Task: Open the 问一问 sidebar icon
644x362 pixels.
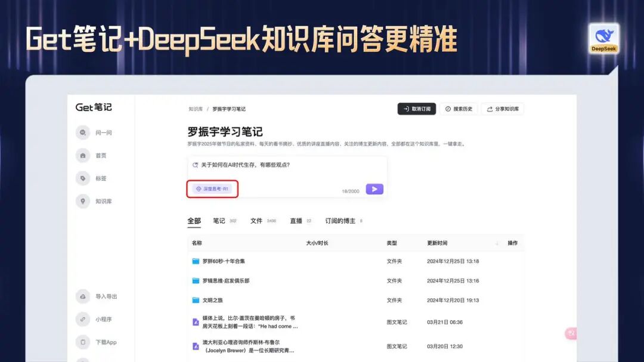Action: point(82,133)
